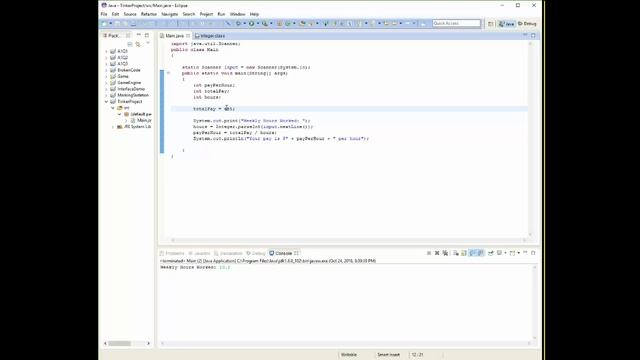Click the Clear Console icon
Image resolution: width=640 pixels, height=360 pixels.
[456, 253]
